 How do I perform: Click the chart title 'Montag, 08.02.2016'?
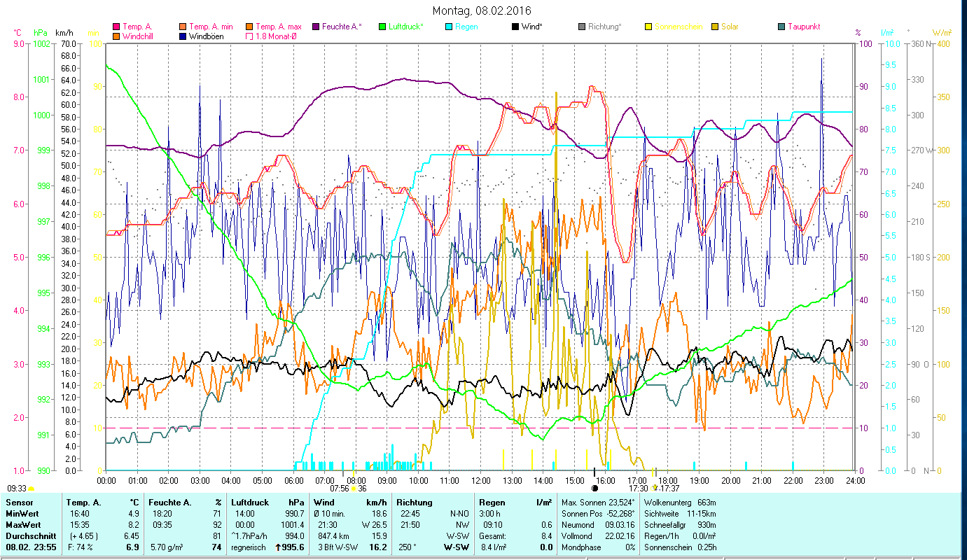(482, 10)
